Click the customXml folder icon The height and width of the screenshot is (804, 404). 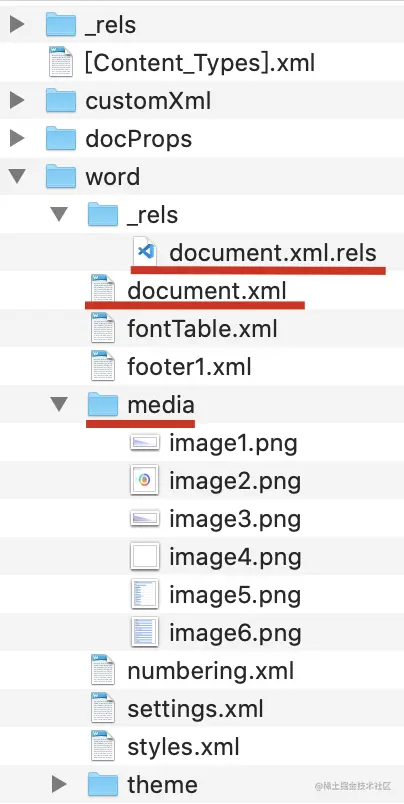(60, 100)
